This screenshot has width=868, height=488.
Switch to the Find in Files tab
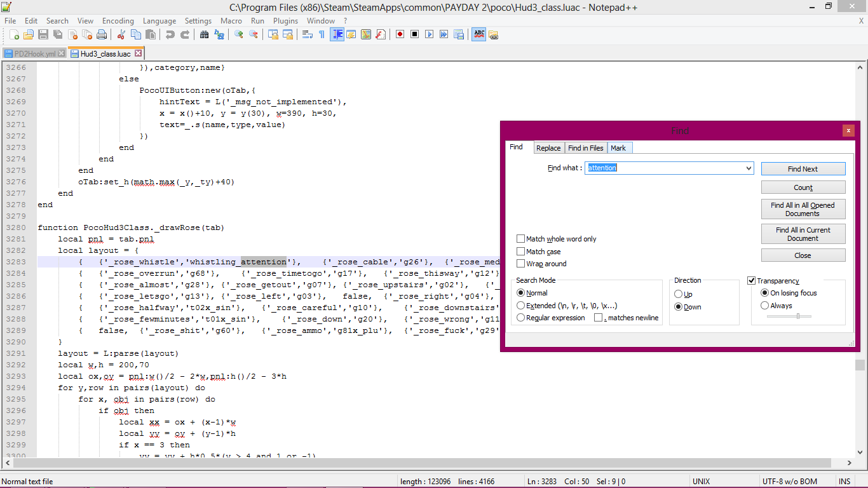point(586,148)
